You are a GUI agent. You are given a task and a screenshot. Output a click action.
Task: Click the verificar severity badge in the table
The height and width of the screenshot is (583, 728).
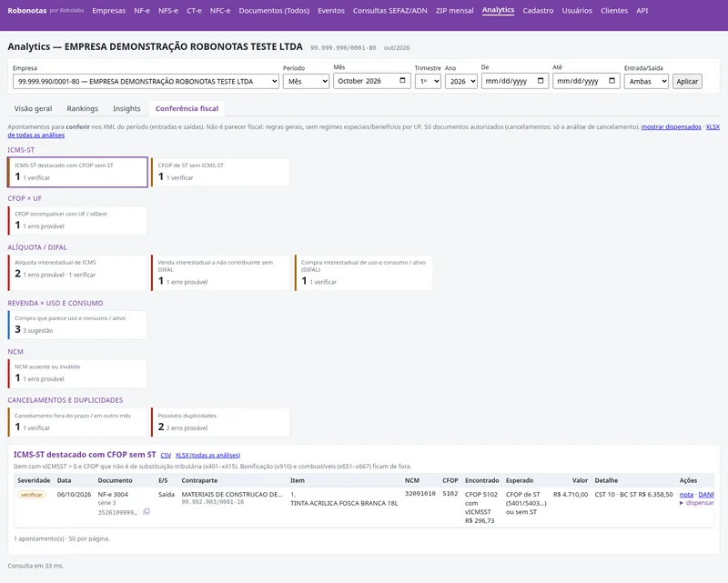(x=32, y=495)
